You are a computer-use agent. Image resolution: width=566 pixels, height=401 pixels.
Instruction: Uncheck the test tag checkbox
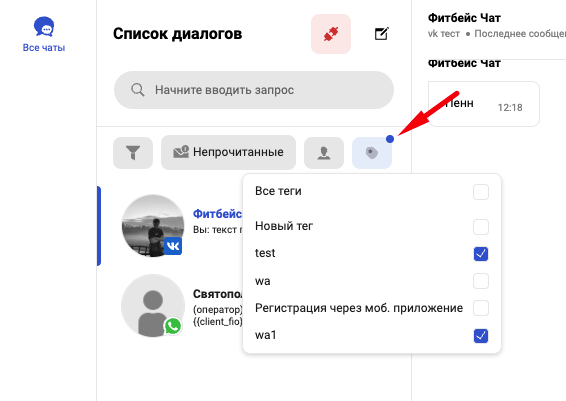coord(481,254)
